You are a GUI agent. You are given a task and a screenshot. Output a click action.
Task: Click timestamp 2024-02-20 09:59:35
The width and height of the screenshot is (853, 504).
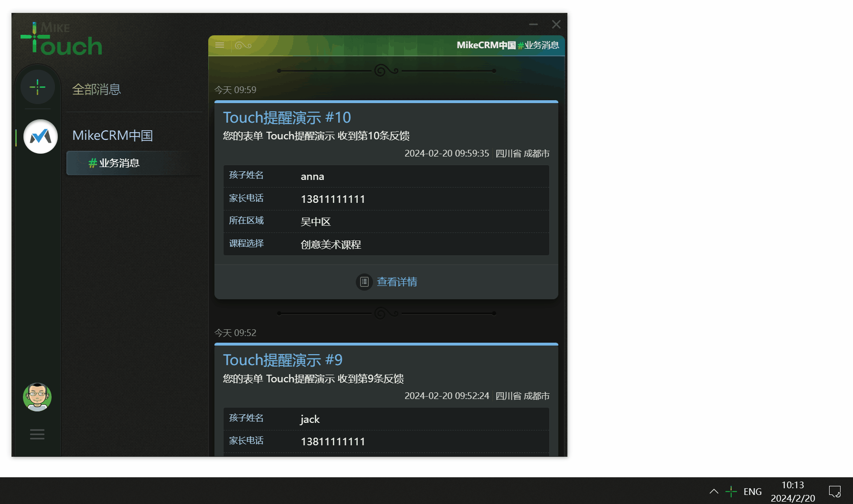447,153
